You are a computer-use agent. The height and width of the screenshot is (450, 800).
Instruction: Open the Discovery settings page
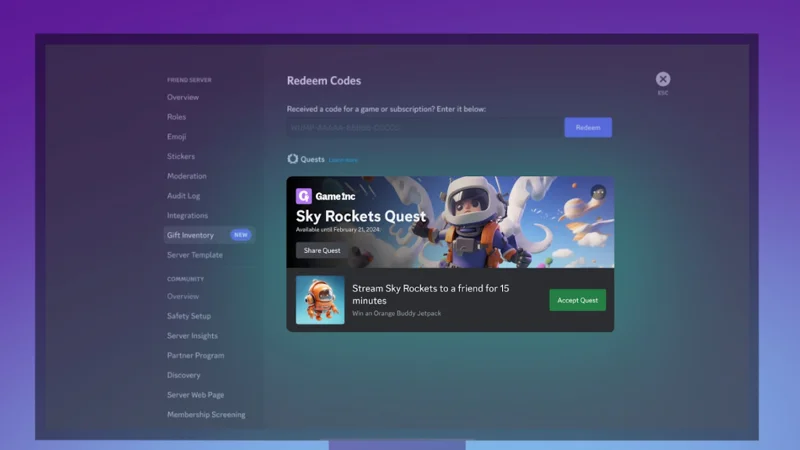tap(184, 376)
